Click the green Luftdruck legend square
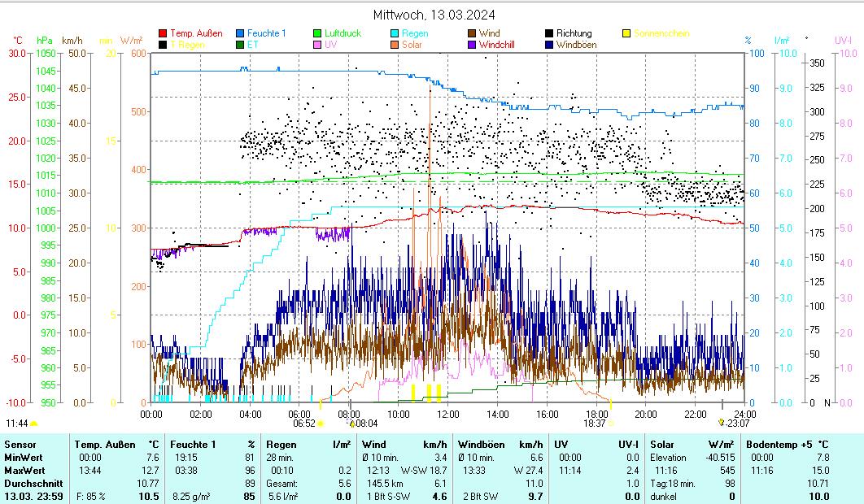The height and width of the screenshot is (504, 864). [317, 33]
